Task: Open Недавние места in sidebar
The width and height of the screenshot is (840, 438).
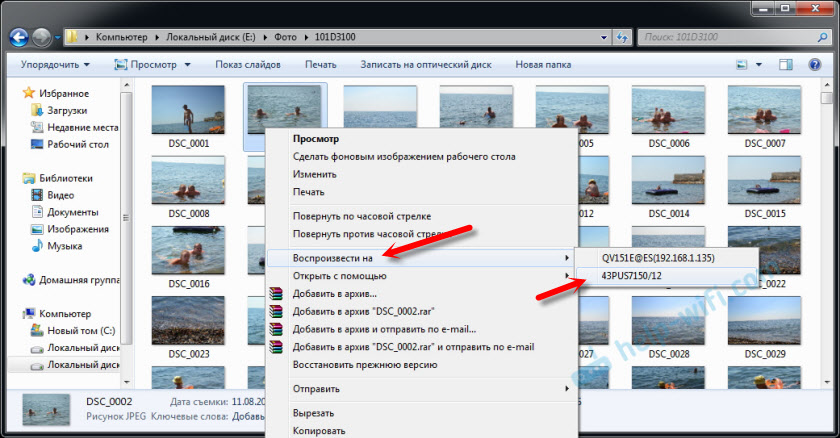Action: tap(76, 127)
